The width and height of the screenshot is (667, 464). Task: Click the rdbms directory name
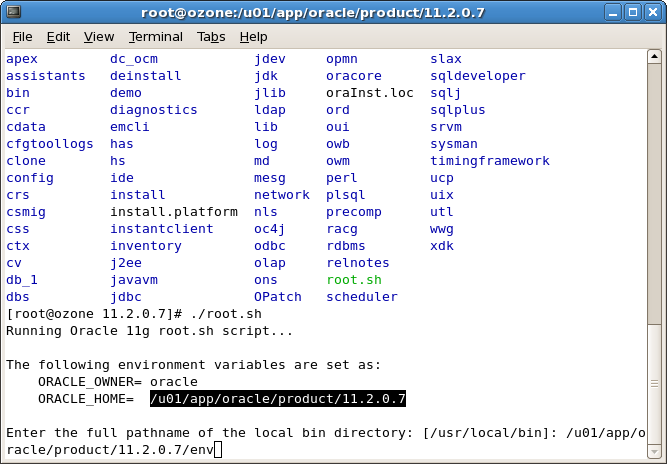(346, 246)
